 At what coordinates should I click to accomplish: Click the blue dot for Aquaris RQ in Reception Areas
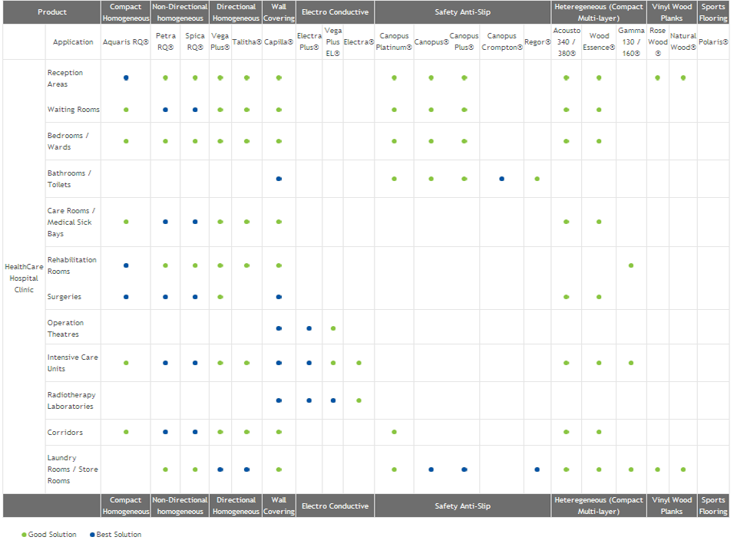click(126, 78)
